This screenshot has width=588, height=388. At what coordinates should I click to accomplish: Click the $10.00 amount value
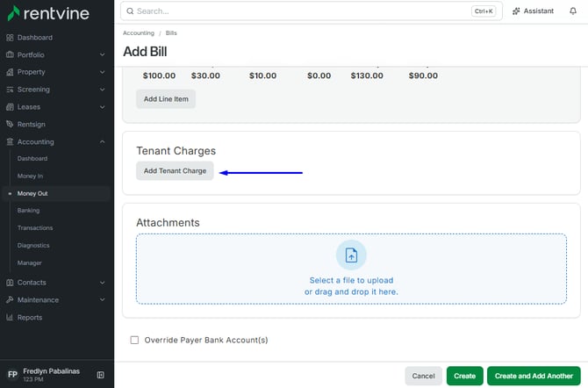(263, 75)
